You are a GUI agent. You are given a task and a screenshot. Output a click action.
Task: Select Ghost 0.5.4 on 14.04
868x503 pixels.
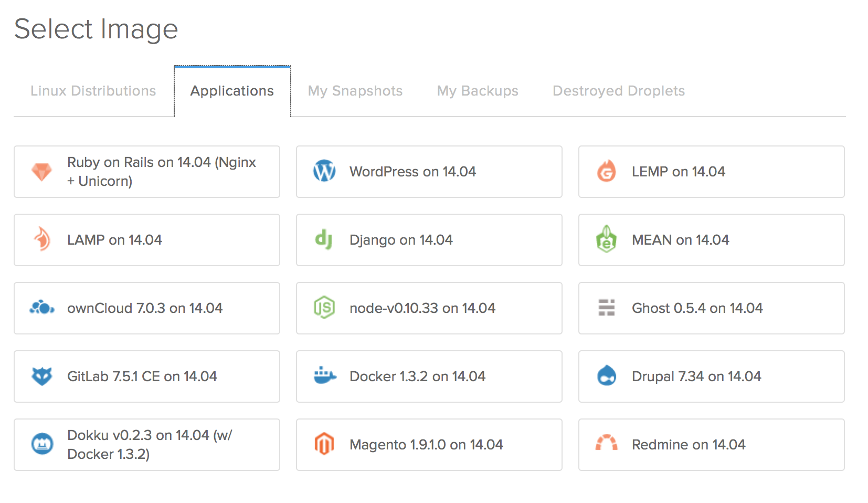[x=712, y=308]
